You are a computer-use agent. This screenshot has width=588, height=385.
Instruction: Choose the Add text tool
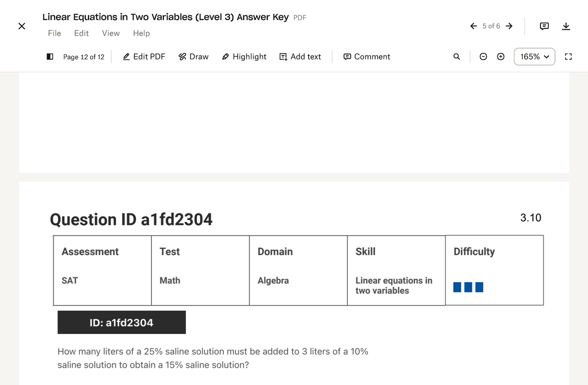coord(300,57)
